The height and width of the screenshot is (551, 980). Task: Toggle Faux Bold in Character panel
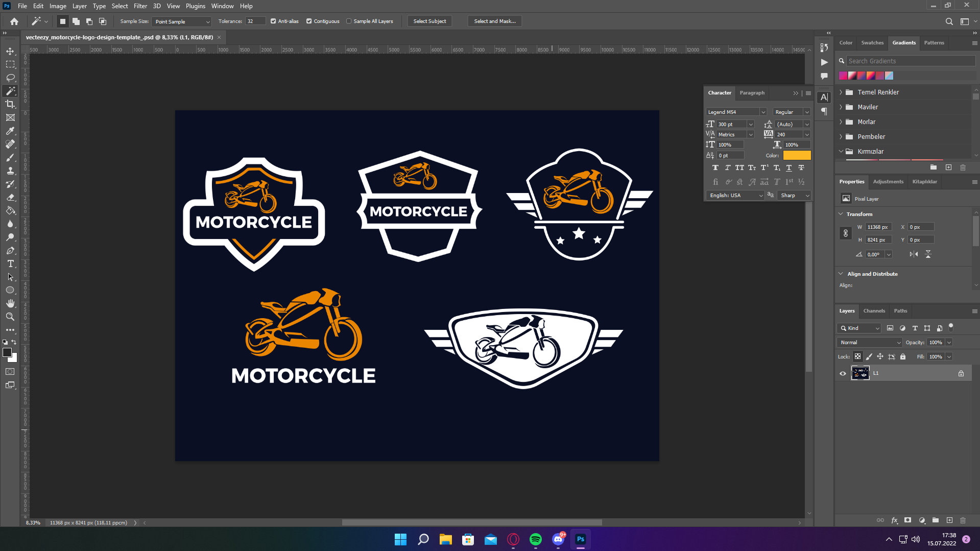715,168
